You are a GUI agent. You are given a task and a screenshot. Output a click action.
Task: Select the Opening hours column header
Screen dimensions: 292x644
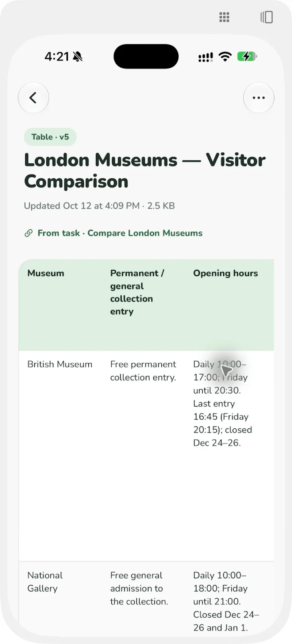[x=226, y=273]
